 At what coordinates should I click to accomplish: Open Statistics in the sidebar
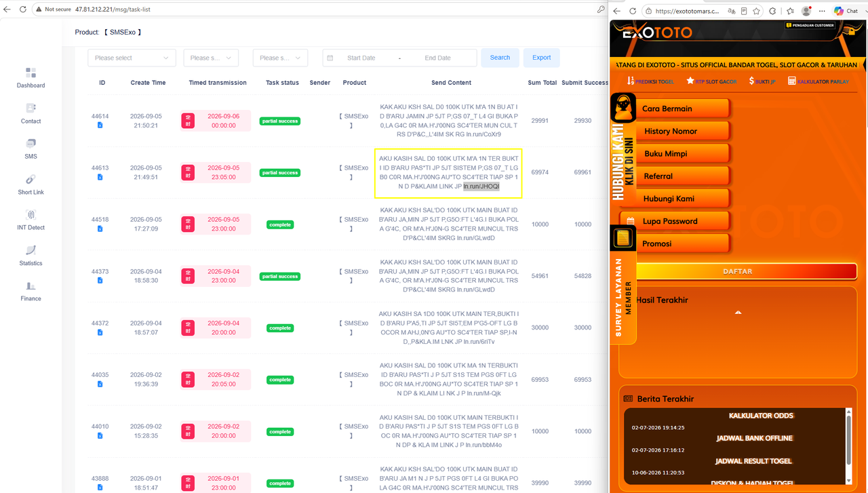coord(31,256)
